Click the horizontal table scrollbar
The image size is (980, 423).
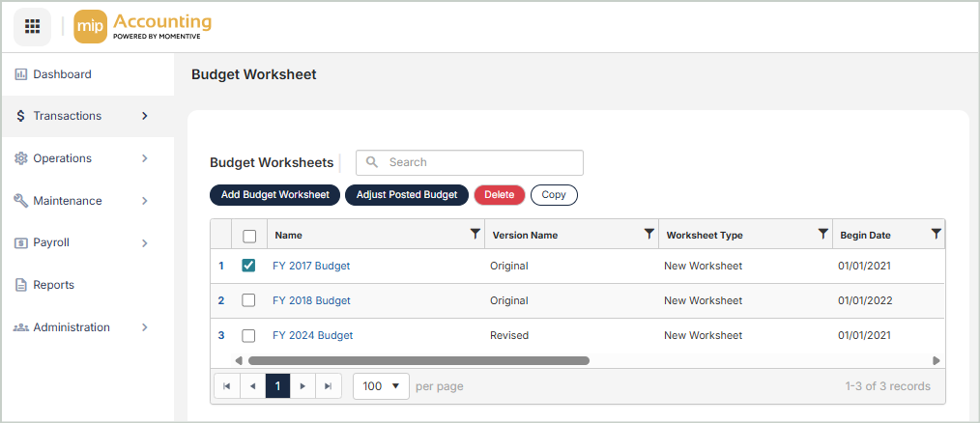[x=418, y=360]
